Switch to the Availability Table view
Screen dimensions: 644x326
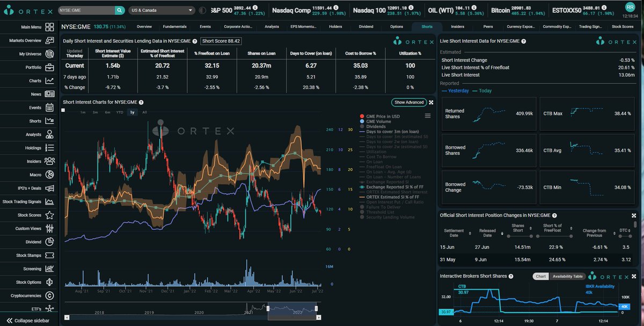click(x=568, y=276)
